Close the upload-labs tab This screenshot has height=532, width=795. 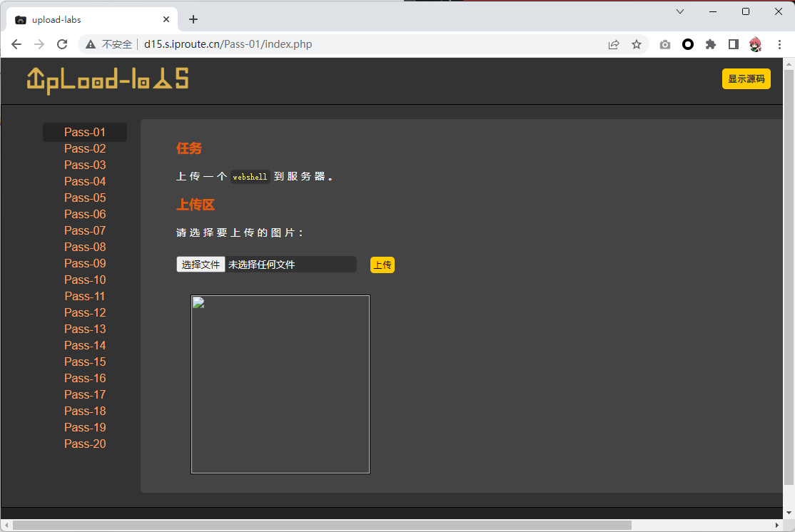click(167, 20)
